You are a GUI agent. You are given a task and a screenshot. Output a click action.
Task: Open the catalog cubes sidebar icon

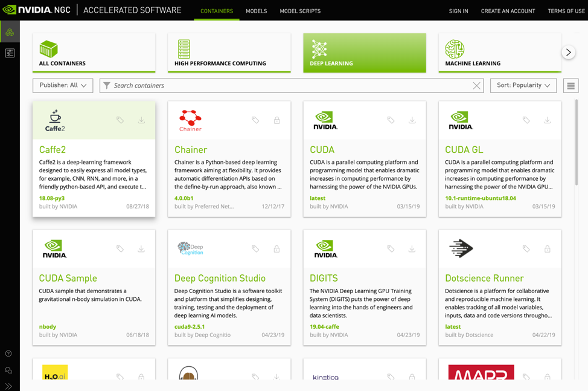[10, 32]
